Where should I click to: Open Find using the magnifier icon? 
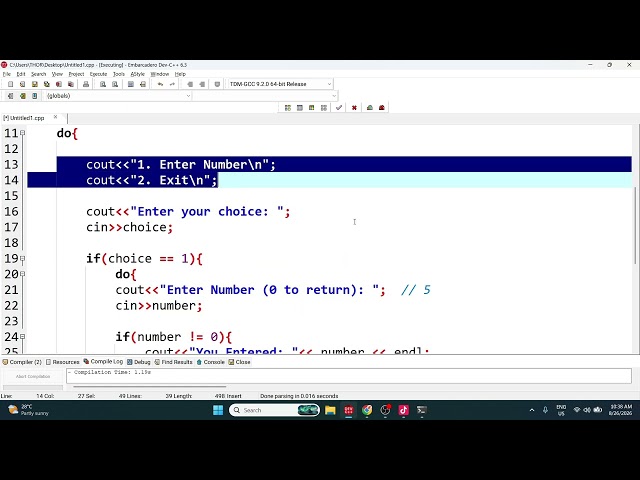click(103, 84)
